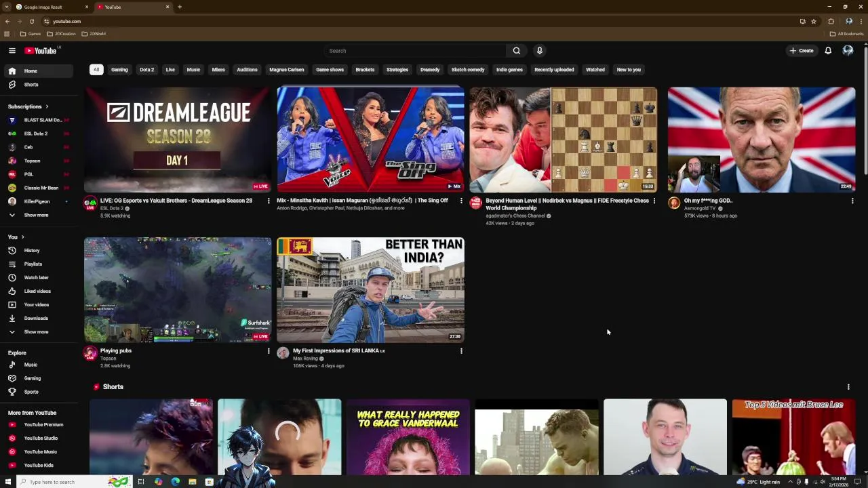Viewport: 868px width, 488px height.
Task: Select the Gaming filter chip
Action: [x=119, y=70]
